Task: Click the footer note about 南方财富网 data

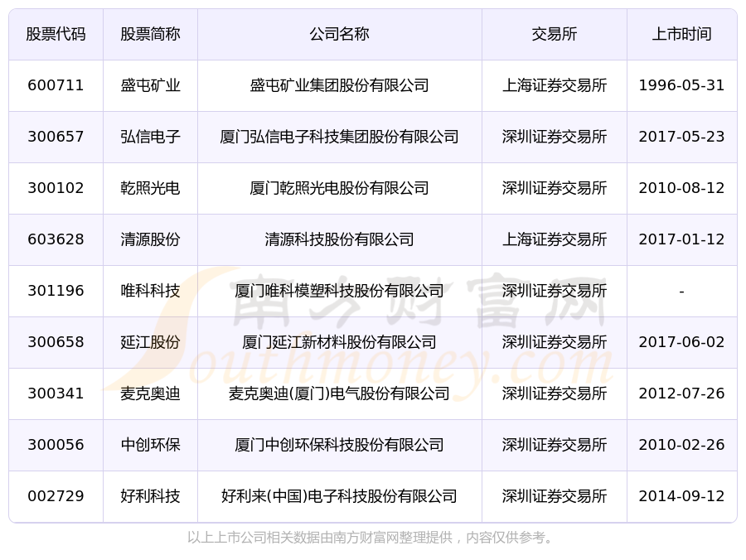Action: tap(371, 538)
